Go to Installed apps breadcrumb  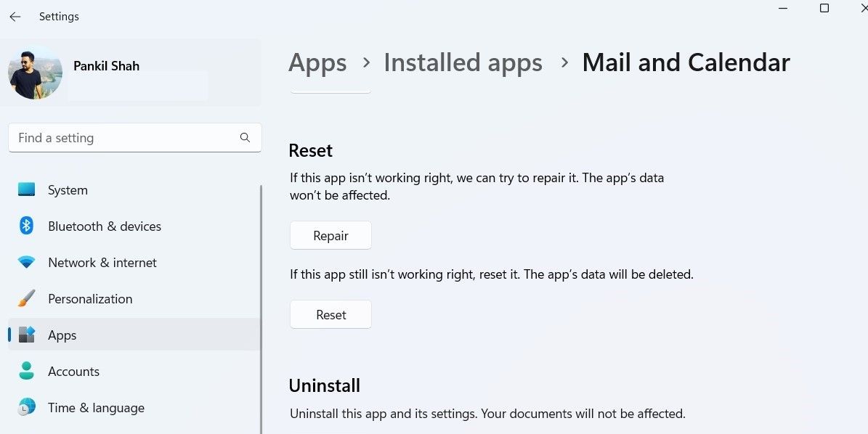[x=463, y=62]
